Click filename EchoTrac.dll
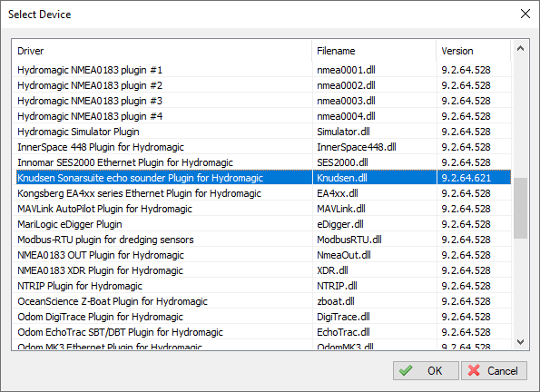 [x=343, y=332]
